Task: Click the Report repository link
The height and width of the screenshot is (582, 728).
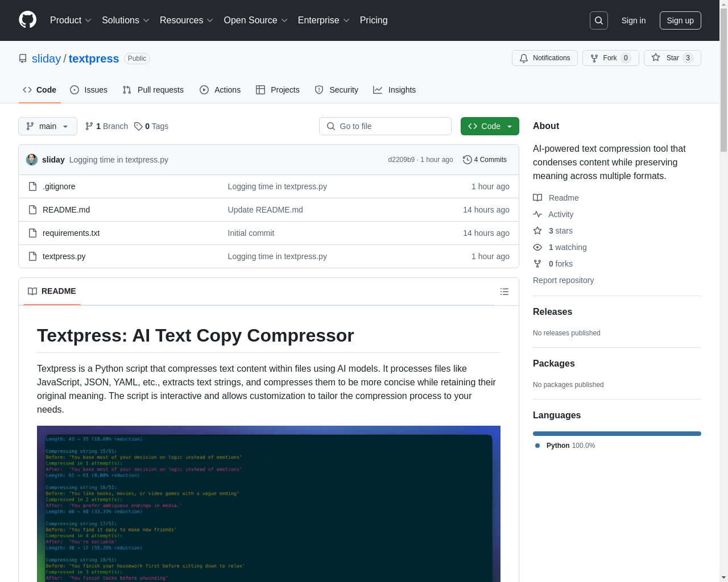Action: point(563,280)
